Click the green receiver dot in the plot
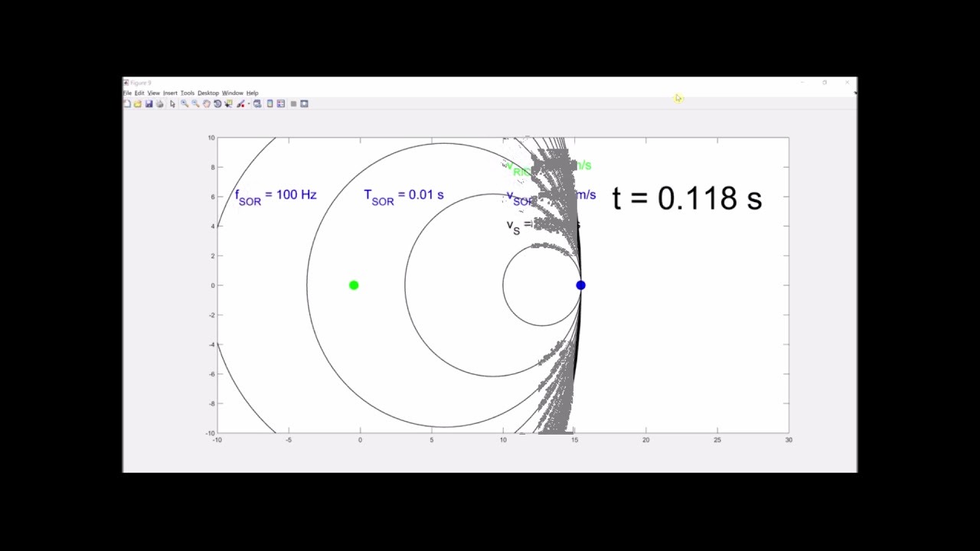This screenshot has width=980, height=551. click(354, 285)
